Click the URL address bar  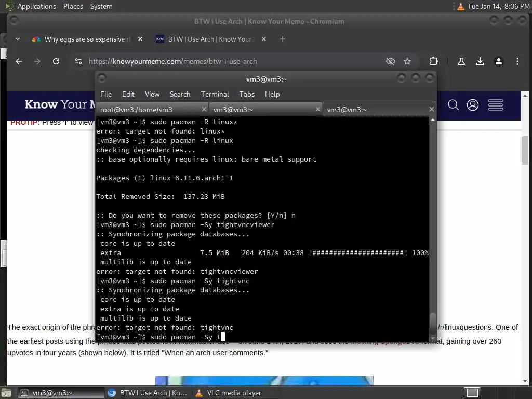point(234,61)
